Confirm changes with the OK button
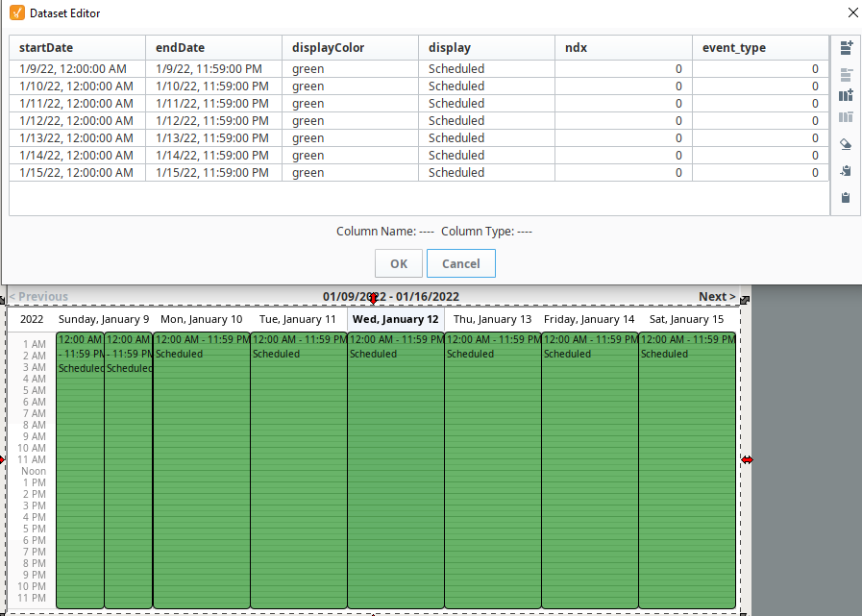The height and width of the screenshot is (616, 862). (x=399, y=263)
